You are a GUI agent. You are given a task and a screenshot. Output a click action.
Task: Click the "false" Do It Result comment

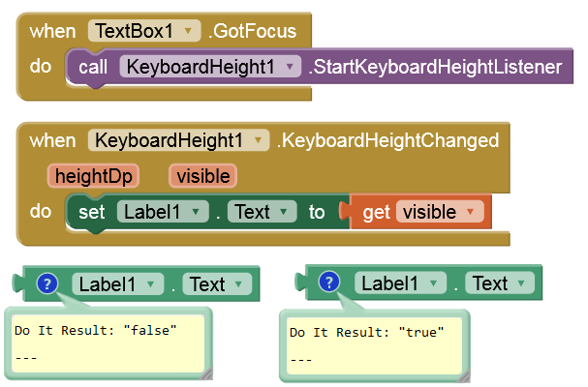(107, 343)
